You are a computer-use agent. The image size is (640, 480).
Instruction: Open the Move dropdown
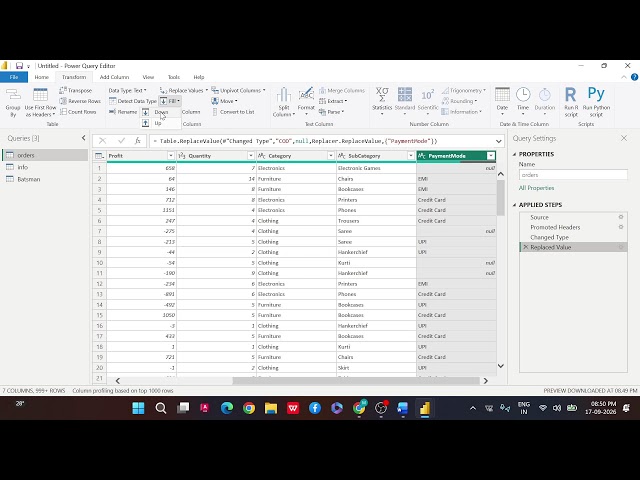(x=224, y=101)
